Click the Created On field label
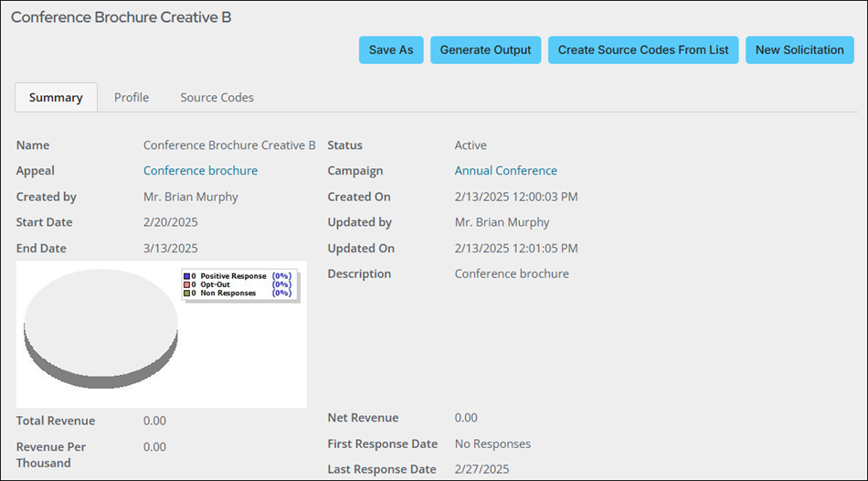The height and width of the screenshot is (481, 868). pyautogui.click(x=359, y=197)
